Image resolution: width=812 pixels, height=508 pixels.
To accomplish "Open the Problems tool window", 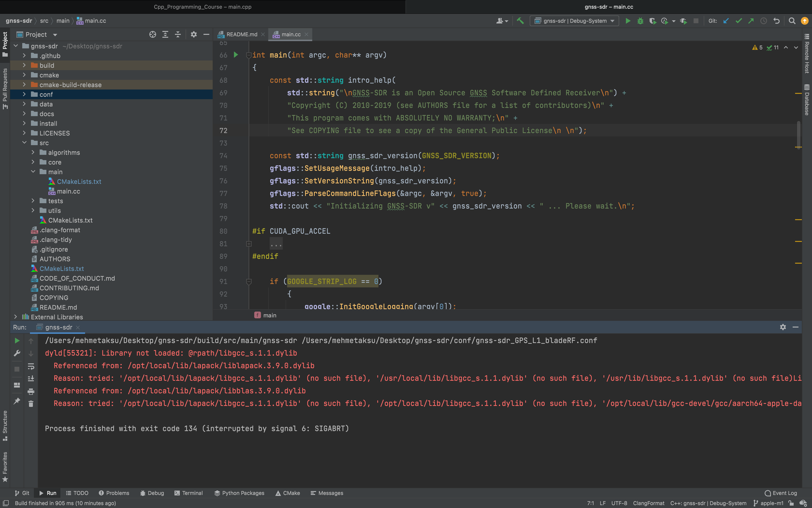I will (114, 493).
